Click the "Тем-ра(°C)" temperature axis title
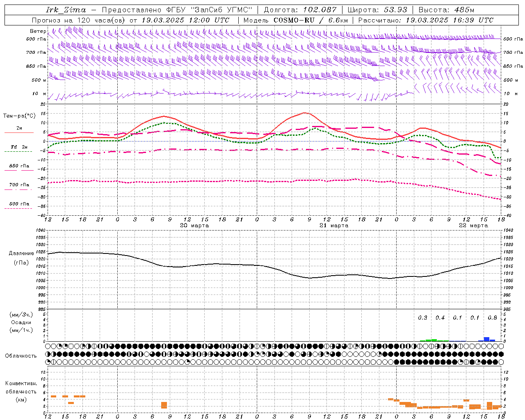The image size is (525, 420). [19, 116]
